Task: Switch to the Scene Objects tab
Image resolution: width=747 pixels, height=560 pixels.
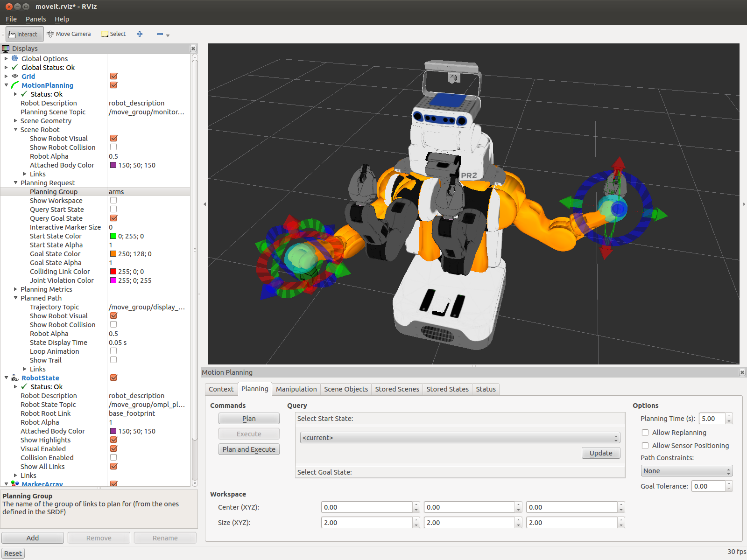Action: point(345,389)
